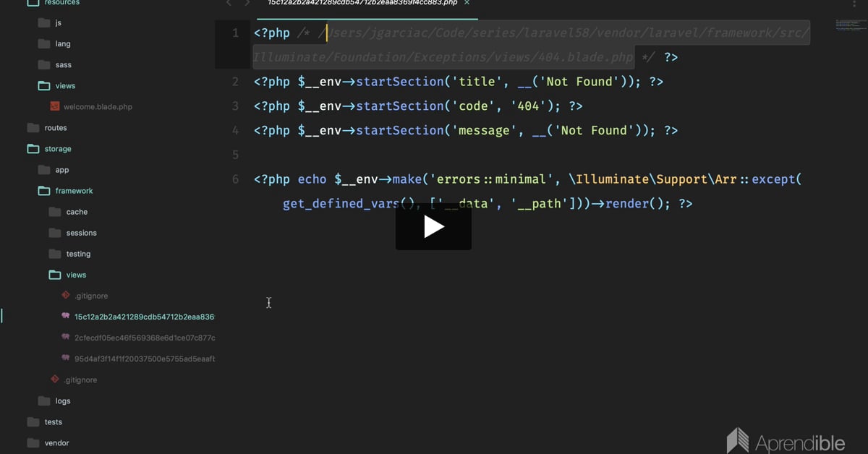Click line number 3 in the gutter
Image resolution: width=868 pixels, height=454 pixels.
[235, 106]
